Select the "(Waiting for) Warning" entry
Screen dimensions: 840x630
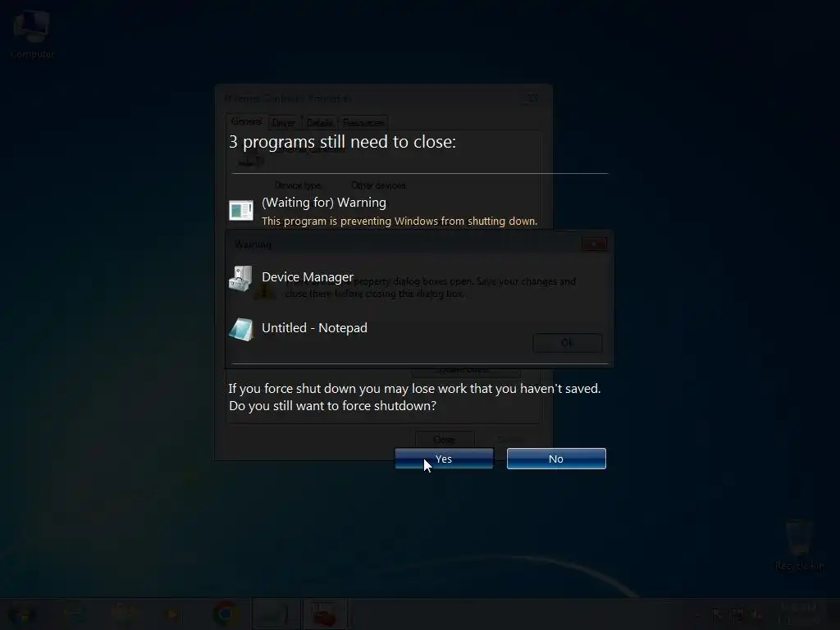324,203
